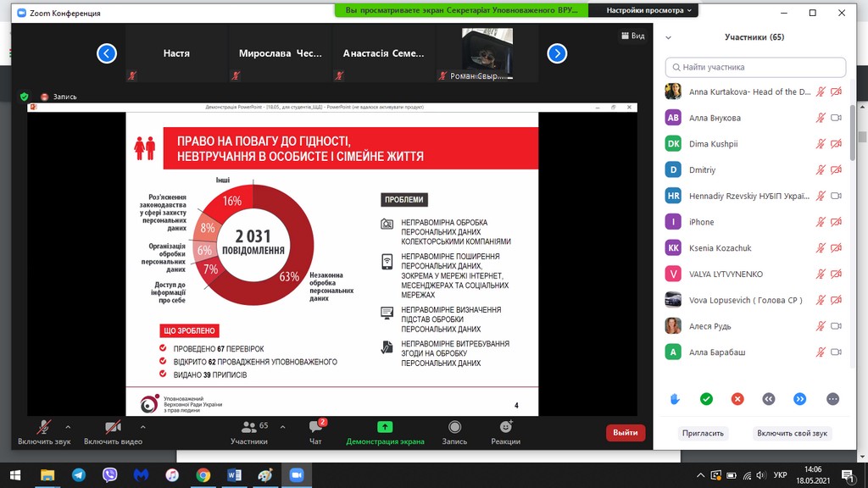Toggle camera with Включить видео
This screenshot has width=868, height=488.
click(113, 432)
